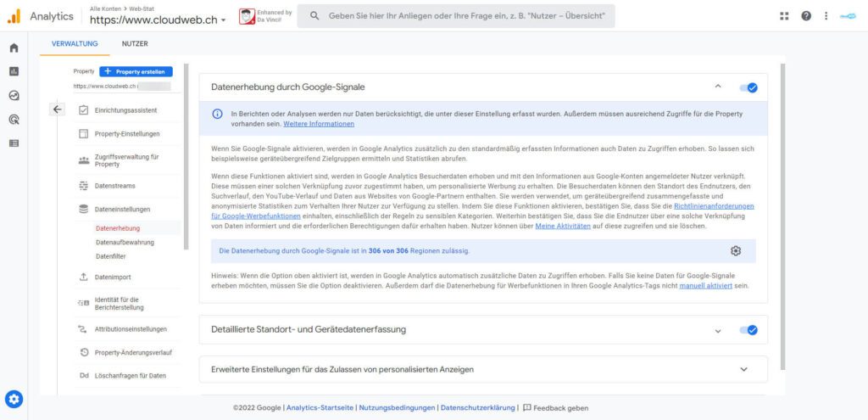The image size is (868, 420).
Task: Open the manuell aktiviert link
Action: pyautogui.click(x=706, y=286)
